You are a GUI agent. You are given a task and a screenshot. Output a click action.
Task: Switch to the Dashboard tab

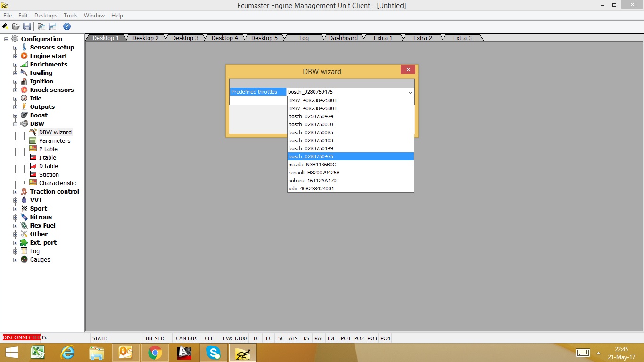tap(343, 38)
